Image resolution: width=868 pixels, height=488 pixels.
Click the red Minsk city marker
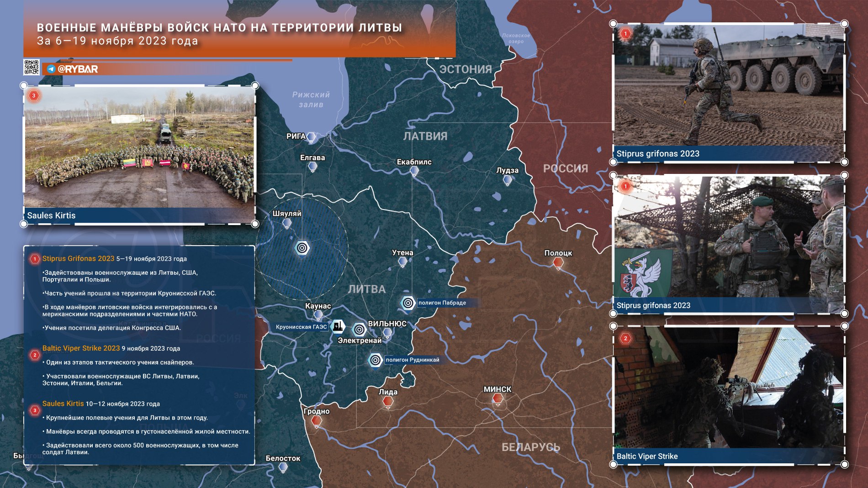(498, 399)
